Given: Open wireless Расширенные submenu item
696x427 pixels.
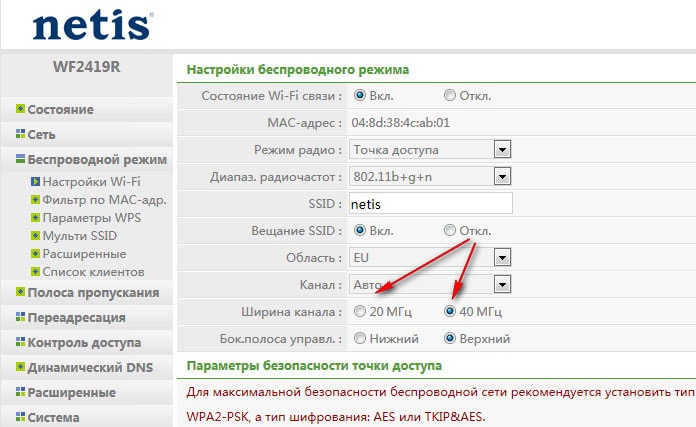Looking at the screenshot, I should (84, 254).
